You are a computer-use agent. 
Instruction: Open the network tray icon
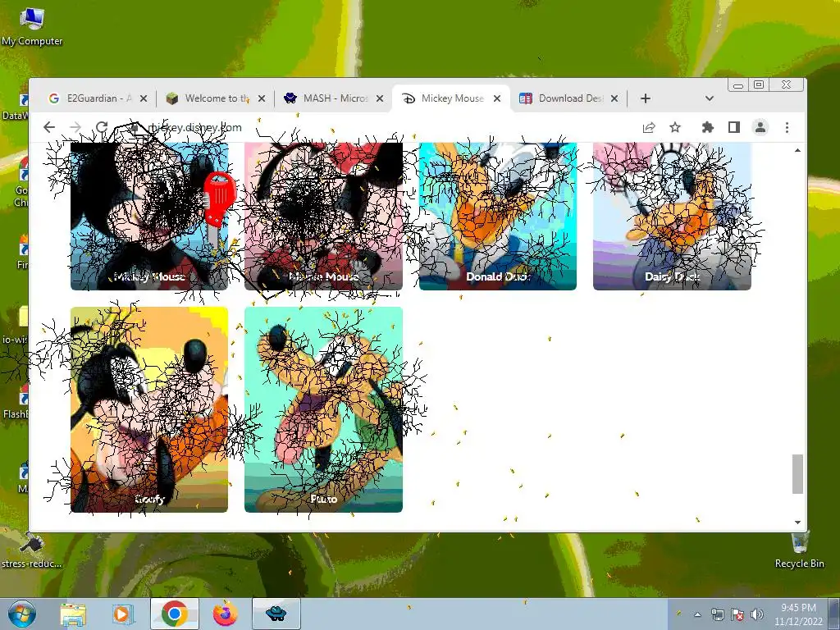pos(717,614)
